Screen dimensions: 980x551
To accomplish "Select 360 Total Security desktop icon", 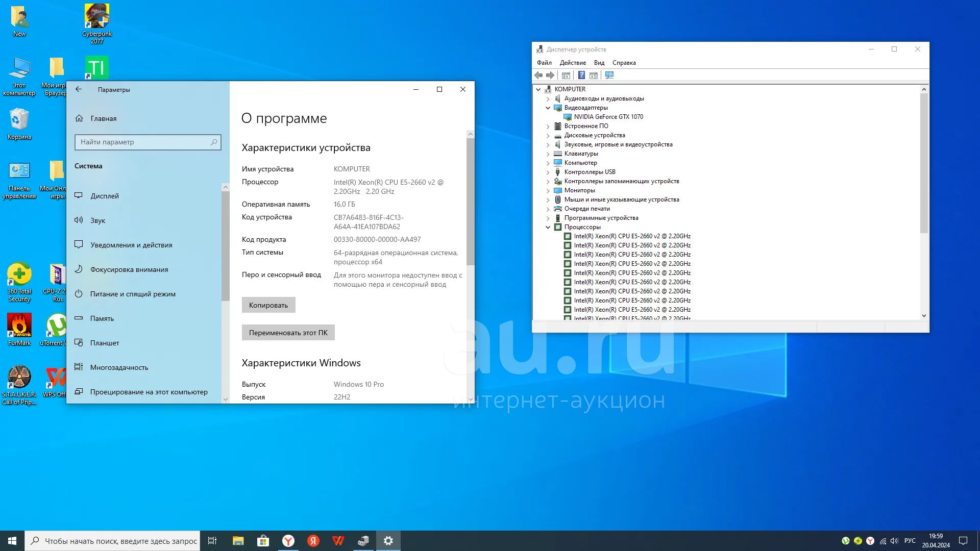I will pyautogui.click(x=19, y=282).
